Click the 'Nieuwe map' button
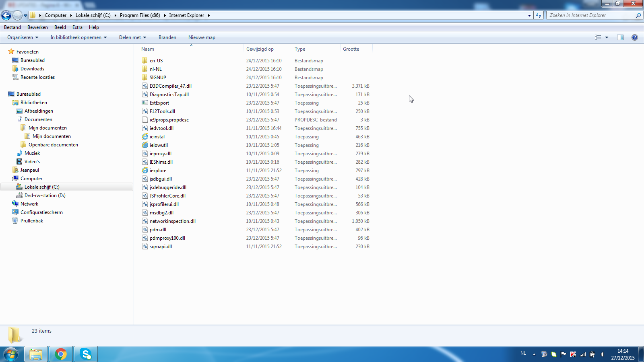Image resolution: width=644 pixels, height=362 pixels. pyautogui.click(x=202, y=37)
